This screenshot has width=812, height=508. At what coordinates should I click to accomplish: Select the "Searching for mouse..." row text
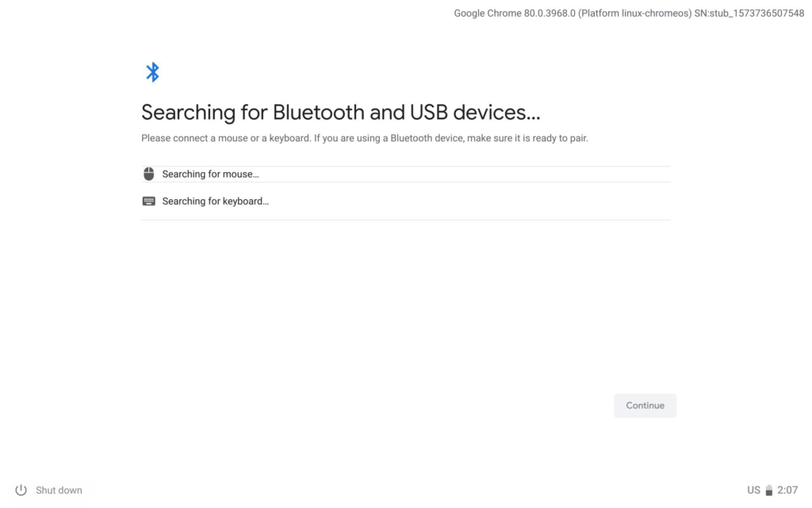click(210, 174)
